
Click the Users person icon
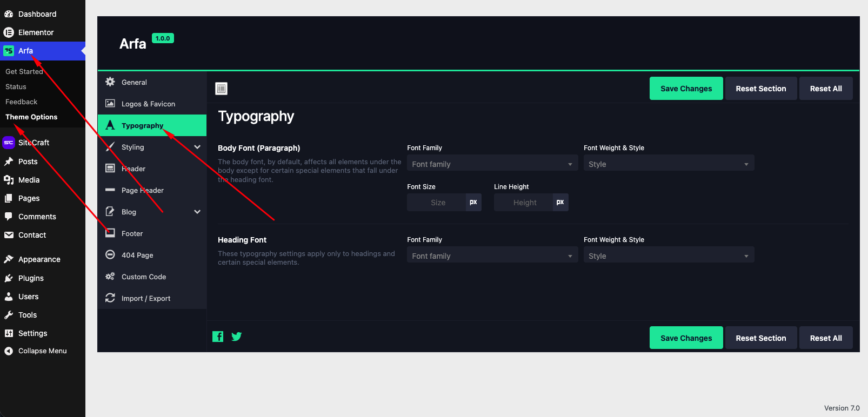point(9,297)
